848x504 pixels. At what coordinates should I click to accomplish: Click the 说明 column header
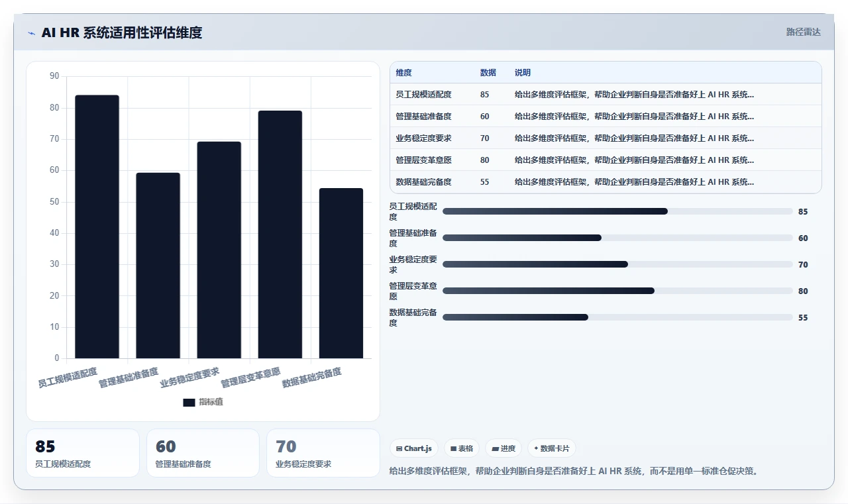coord(523,73)
